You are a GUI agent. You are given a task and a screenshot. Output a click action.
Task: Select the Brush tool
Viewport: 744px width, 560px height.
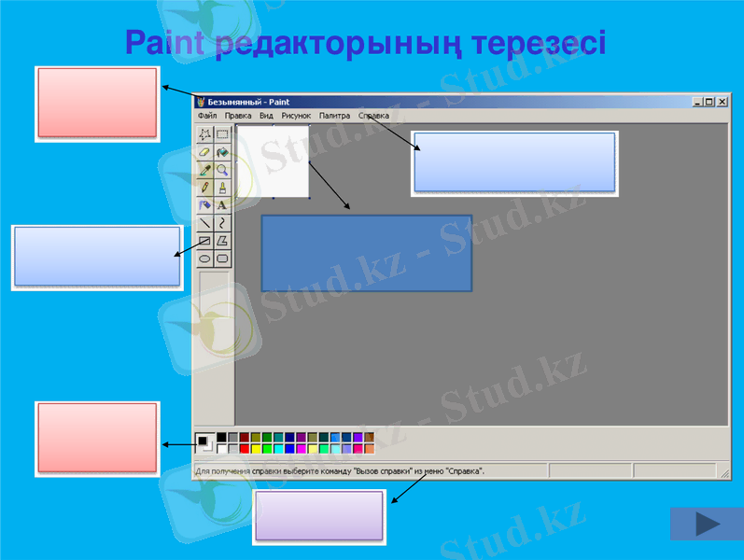pos(222,188)
